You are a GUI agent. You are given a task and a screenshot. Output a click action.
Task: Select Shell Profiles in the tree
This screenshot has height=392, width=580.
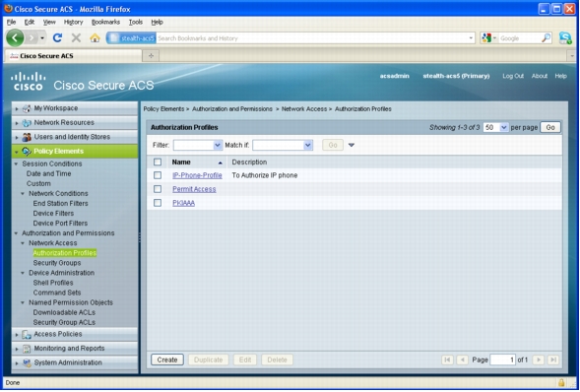tap(53, 283)
